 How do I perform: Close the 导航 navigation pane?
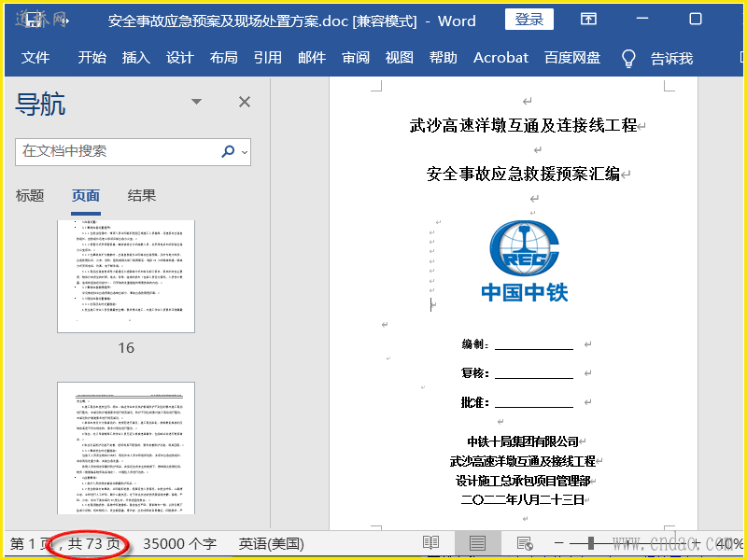click(x=245, y=102)
